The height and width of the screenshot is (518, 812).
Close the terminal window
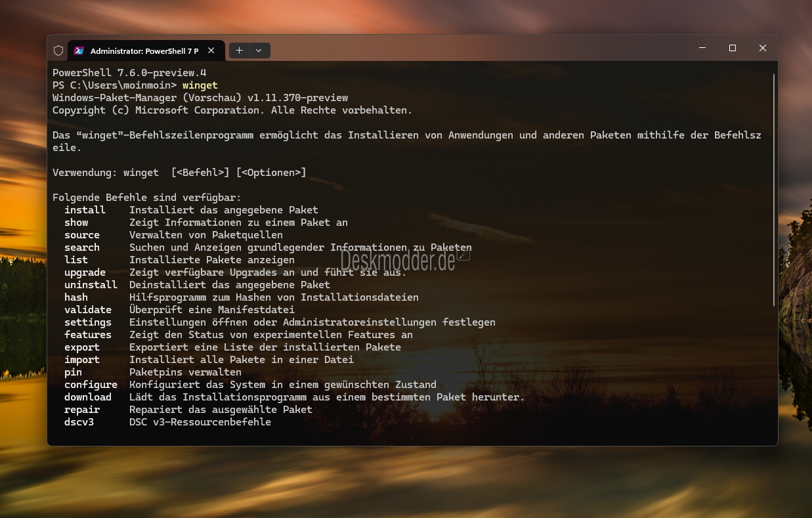coord(763,48)
